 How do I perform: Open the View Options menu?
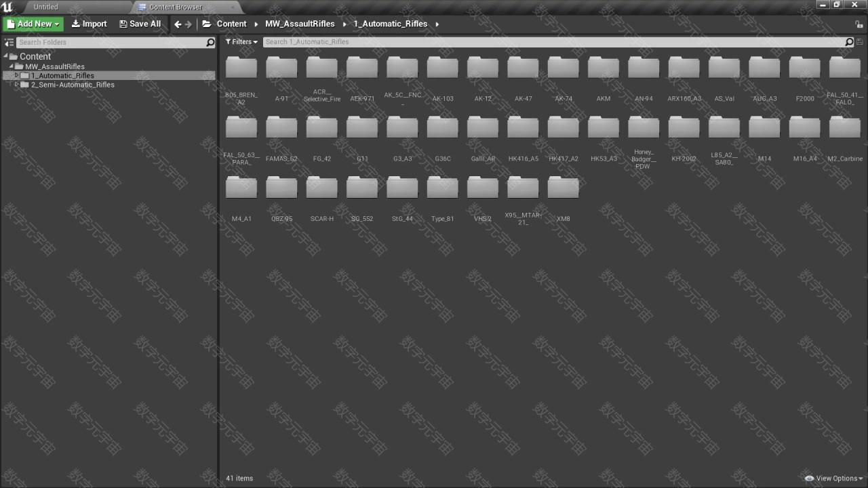coord(835,479)
